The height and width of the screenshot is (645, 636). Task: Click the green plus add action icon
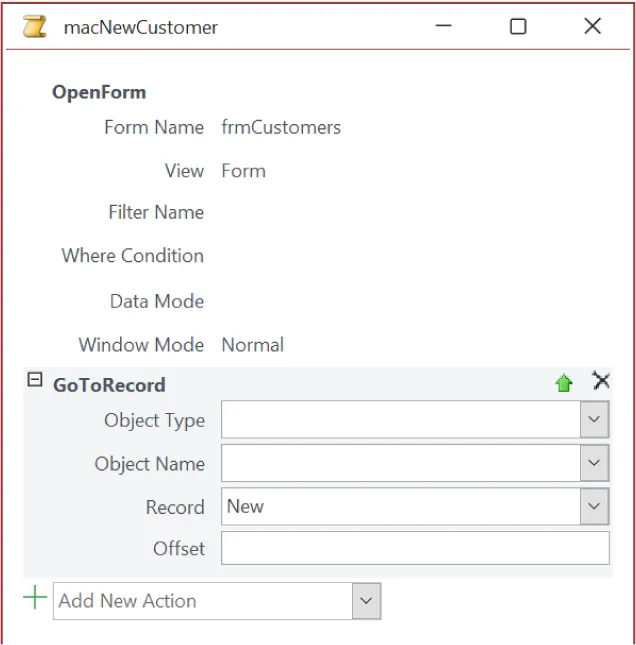[35, 599]
